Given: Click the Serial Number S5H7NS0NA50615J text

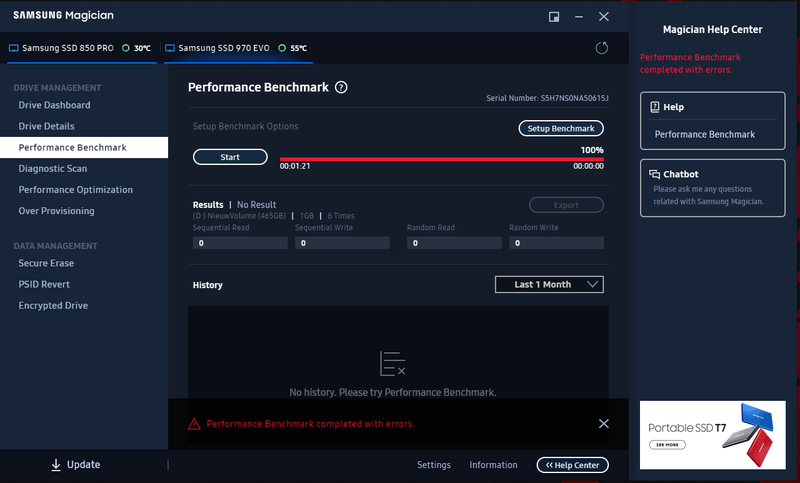Looking at the screenshot, I should point(547,98).
